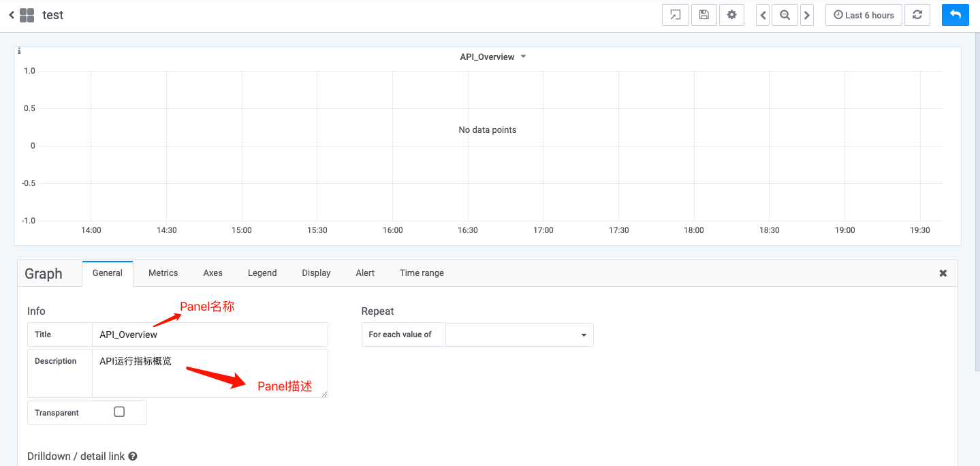Save the dashboard with the floppy icon

pyautogui.click(x=704, y=15)
